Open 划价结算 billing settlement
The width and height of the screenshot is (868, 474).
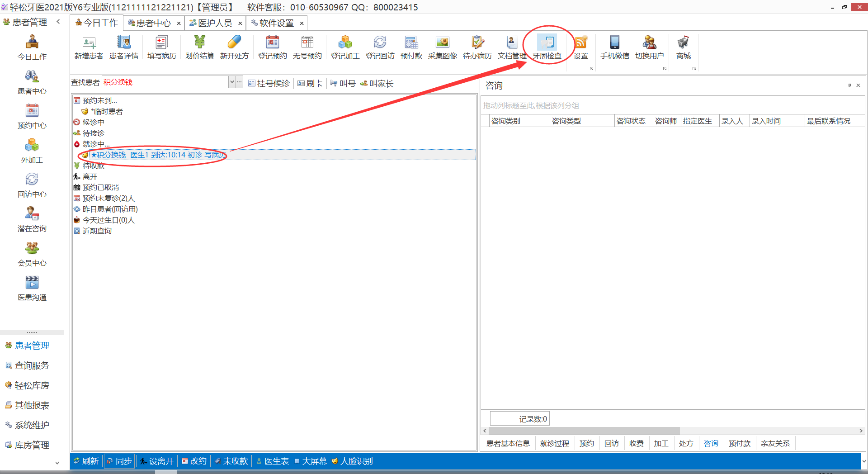click(199, 47)
